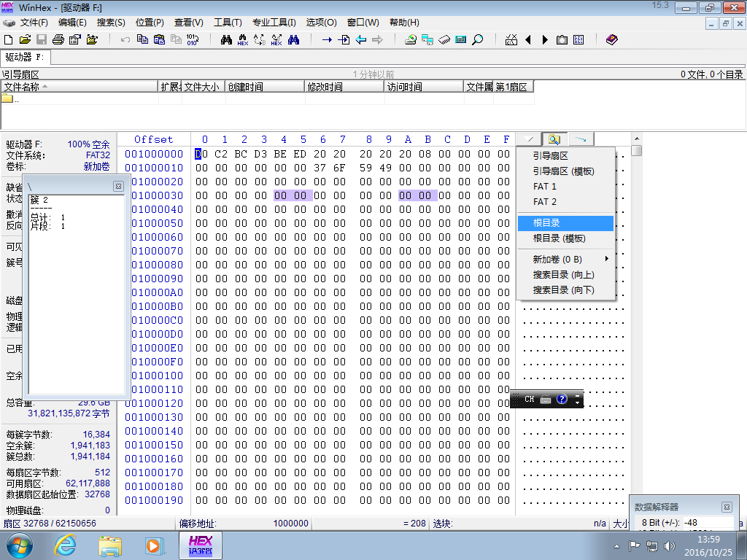Open Modify Data 101/010 icon
The image size is (747, 560).
(x=193, y=40)
